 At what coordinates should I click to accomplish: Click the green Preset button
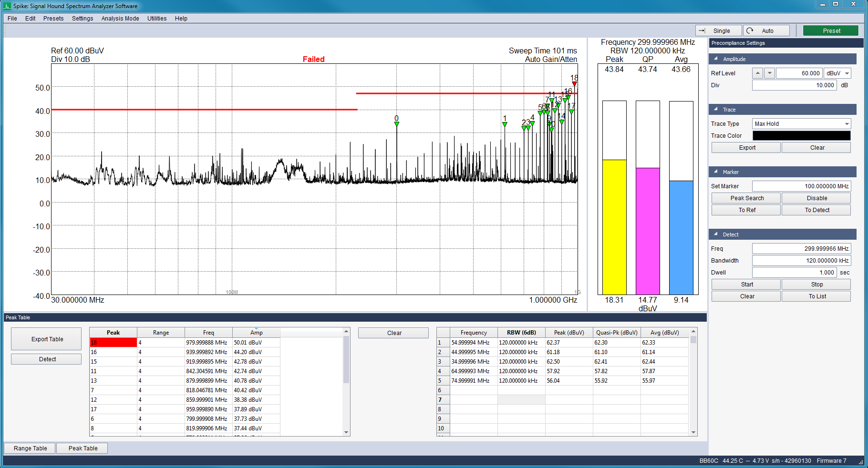[830, 30]
